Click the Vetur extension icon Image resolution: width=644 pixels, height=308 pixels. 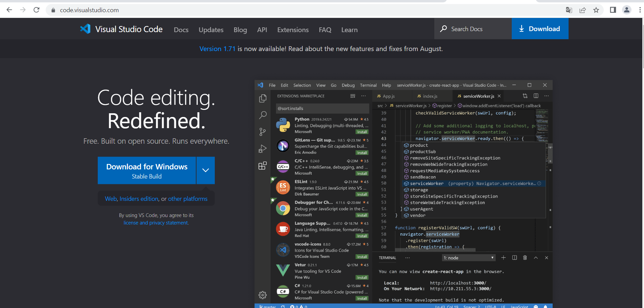(x=283, y=271)
